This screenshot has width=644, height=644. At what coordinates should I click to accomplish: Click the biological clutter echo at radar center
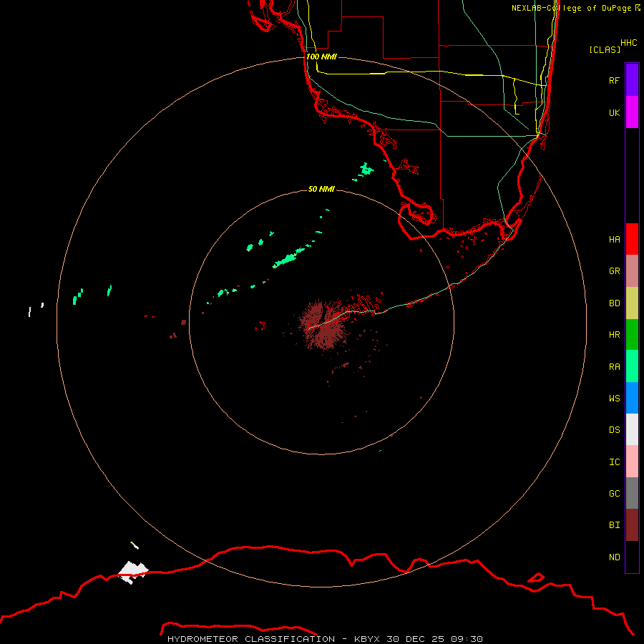[323, 324]
